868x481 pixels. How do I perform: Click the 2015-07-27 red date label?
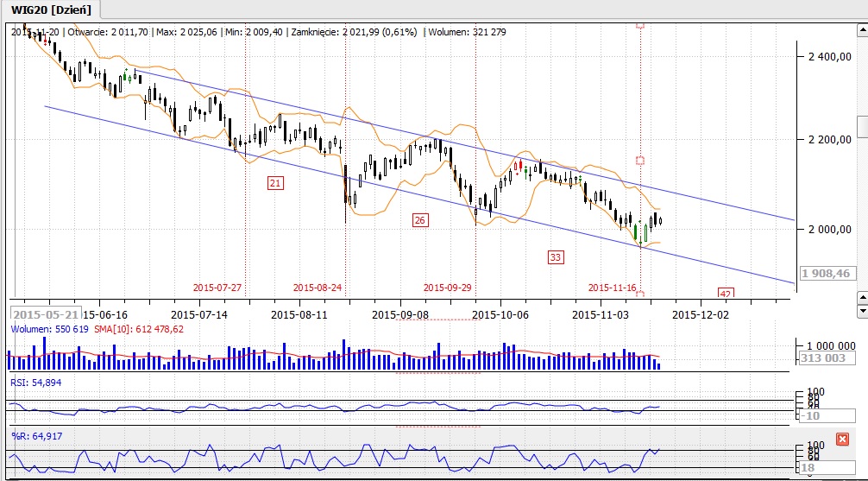click(217, 288)
